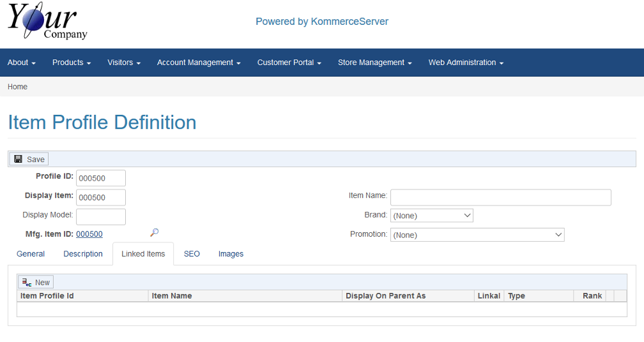This screenshot has height=342, width=644.
Task: Open the Products menu
Action: tap(72, 63)
